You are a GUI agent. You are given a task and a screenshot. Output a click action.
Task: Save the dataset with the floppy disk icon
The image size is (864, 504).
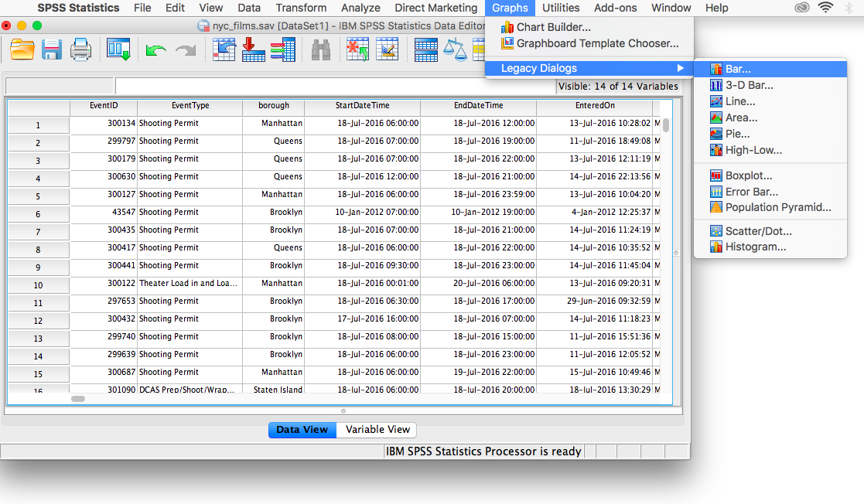pyautogui.click(x=52, y=49)
